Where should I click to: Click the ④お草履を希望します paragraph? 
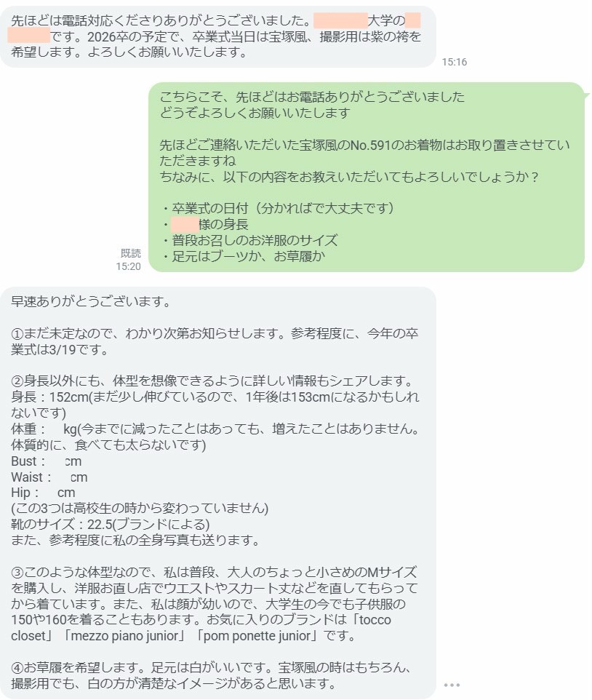click(x=212, y=675)
